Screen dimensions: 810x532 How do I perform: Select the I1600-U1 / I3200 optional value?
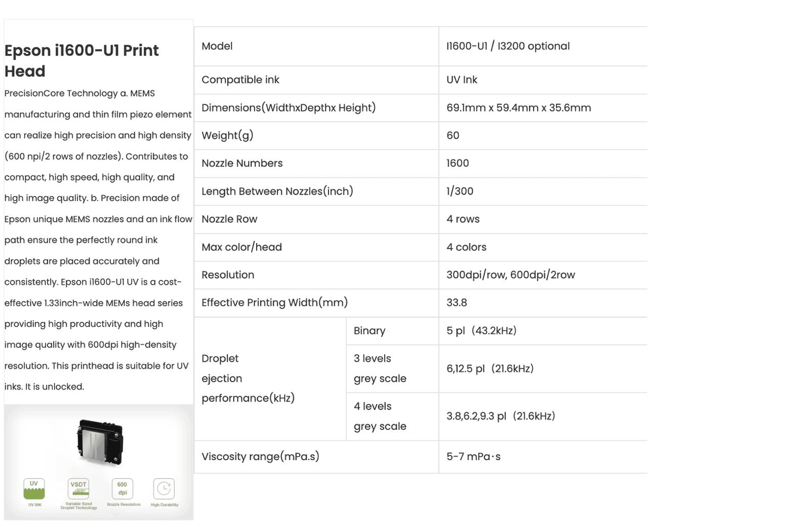tap(508, 46)
